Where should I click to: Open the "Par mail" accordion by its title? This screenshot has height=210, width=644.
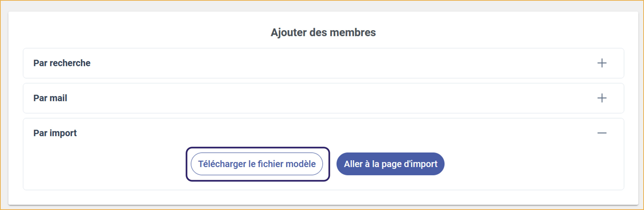pyautogui.click(x=50, y=98)
